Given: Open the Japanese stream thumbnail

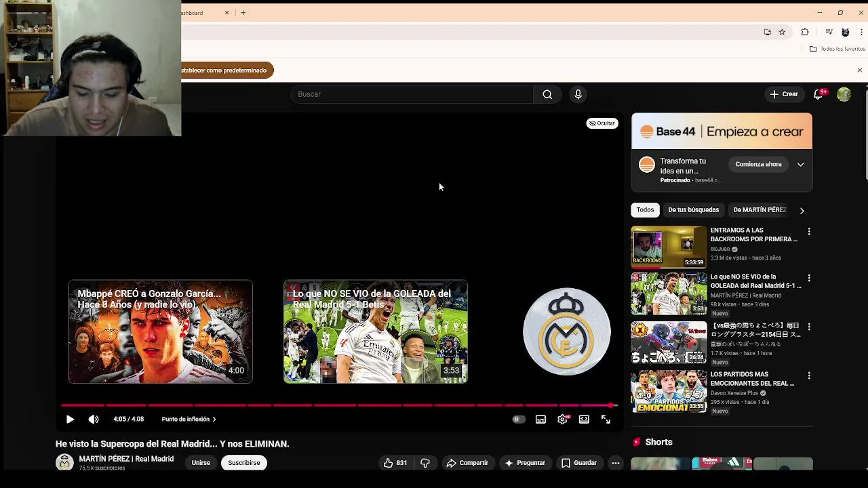Looking at the screenshot, I should [x=669, y=344].
